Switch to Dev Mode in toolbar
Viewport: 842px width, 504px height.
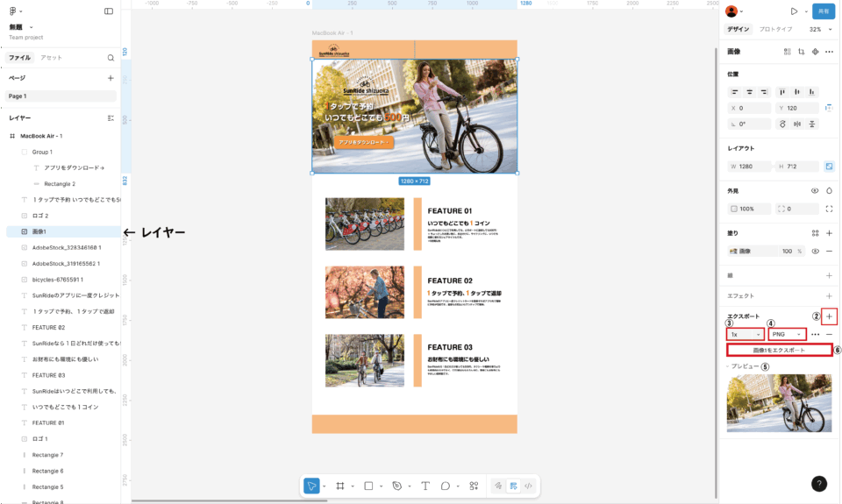(528, 486)
